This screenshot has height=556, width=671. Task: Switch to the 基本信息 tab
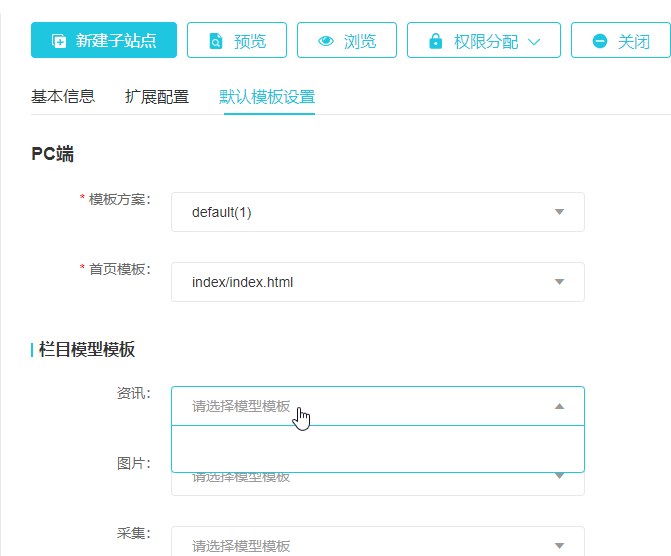point(63,97)
